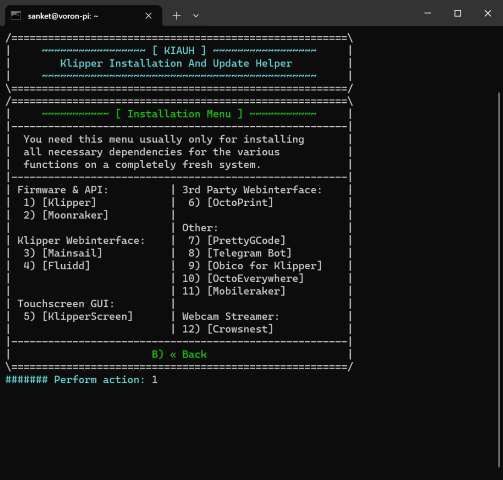This screenshot has width=503, height=480.
Task: Click the '4) [Fluidd]' menu entry
Action: (x=57, y=266)
